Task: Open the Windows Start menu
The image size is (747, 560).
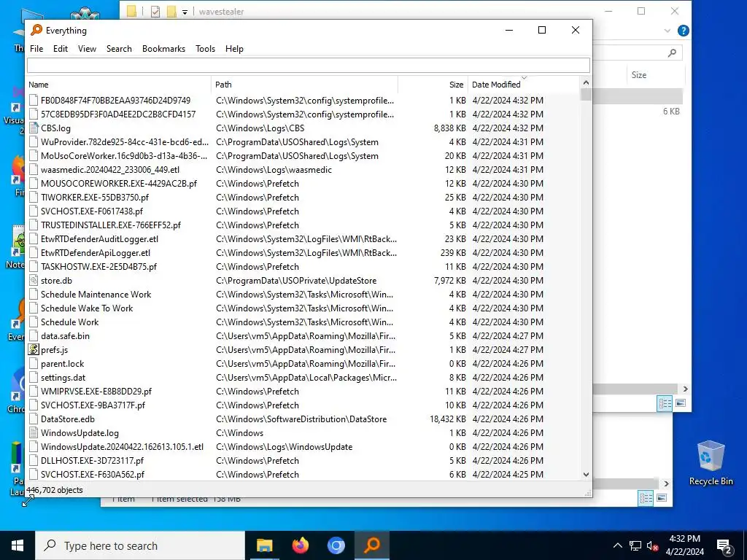Action: tap(18, 545)
